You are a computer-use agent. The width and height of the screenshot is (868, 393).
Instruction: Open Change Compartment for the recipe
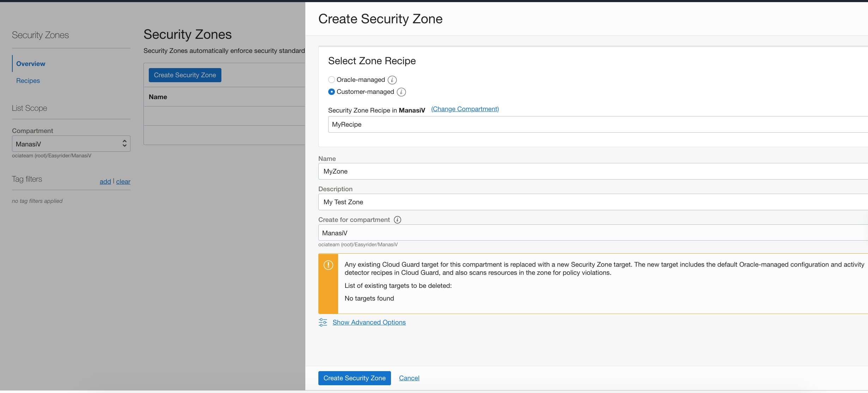(465, 109)
